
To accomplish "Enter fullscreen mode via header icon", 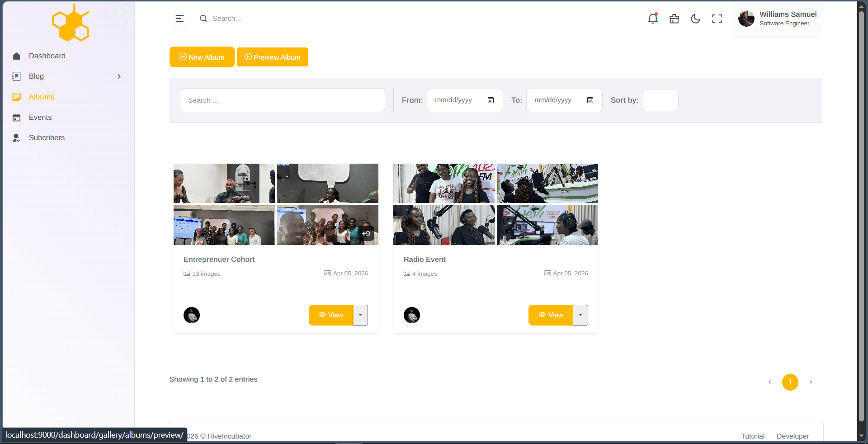I will tap(717, 19).
